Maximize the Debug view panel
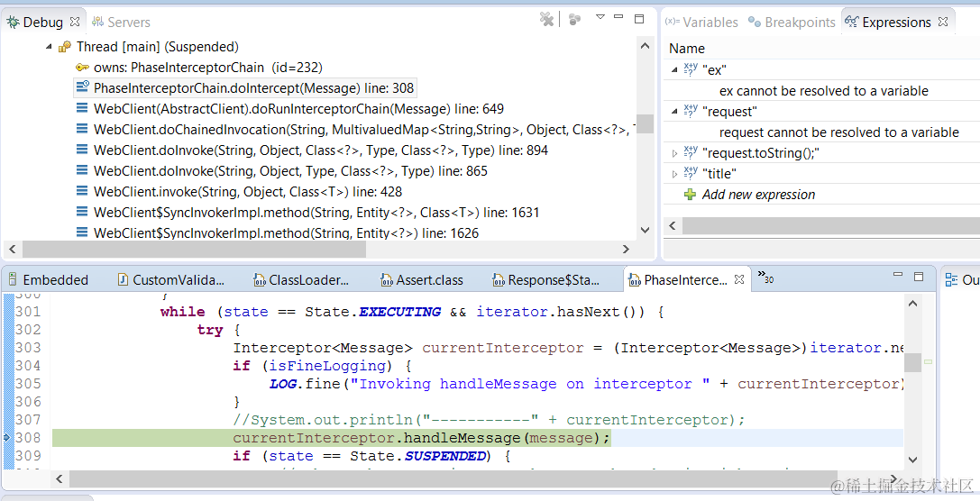The height and width of the screenshot is (501, 980). (x=638, y=19)
